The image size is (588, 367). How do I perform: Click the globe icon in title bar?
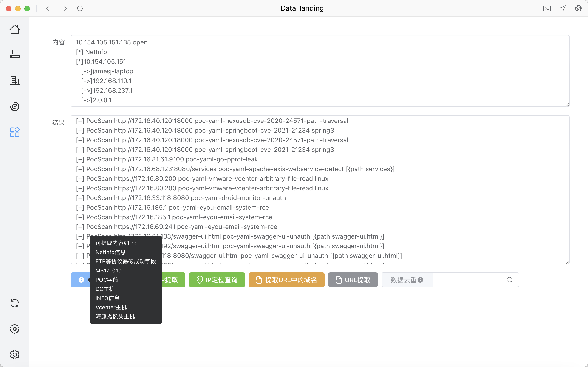click(x=578, y=8)
